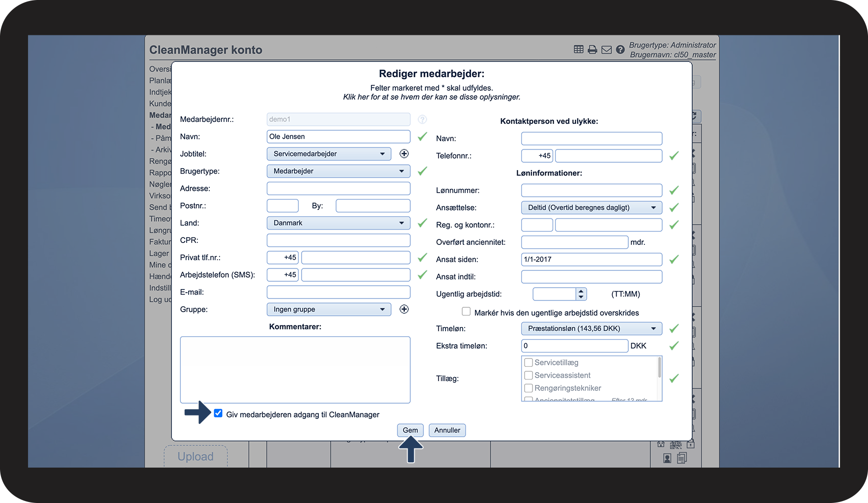The image size is (868, 503).
Task: Click the Lønnummer input field
Action: pyautogui.click(x=591, y=190)
